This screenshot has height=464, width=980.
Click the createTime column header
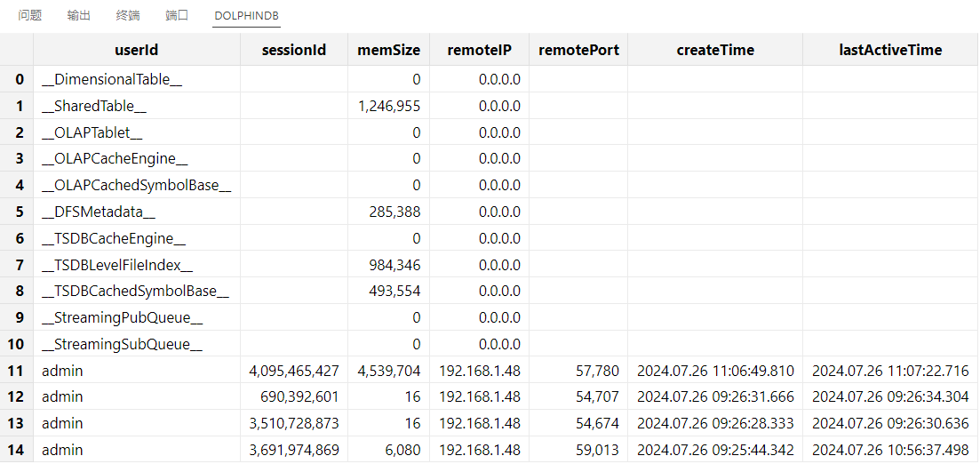pos(715,50)
